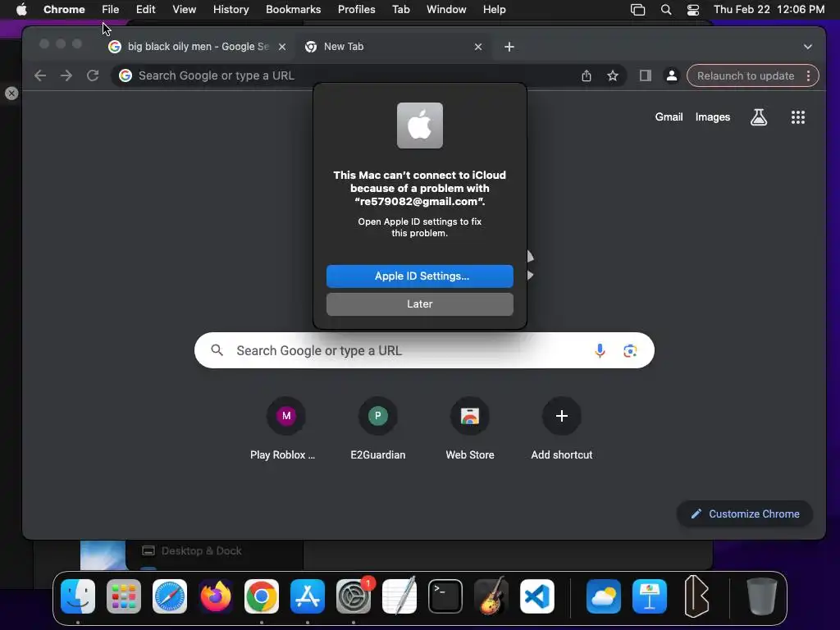Click Relaunch to update button

coord(745,75)
